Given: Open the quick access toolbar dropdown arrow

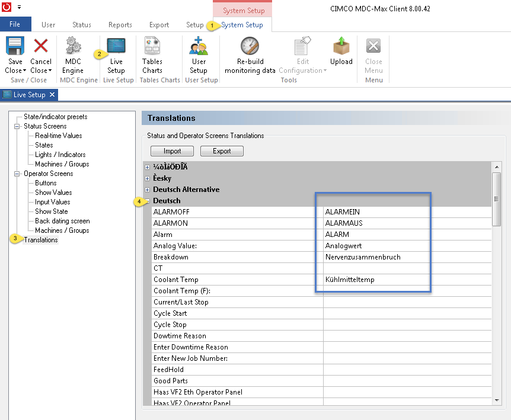Looking at the screenshot, I should 19,7.
